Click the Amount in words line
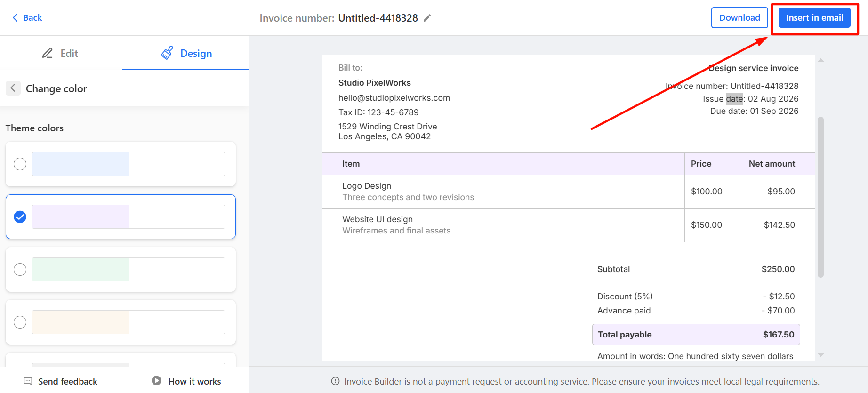This screenshot has width=868, height=393. (695, 356)
